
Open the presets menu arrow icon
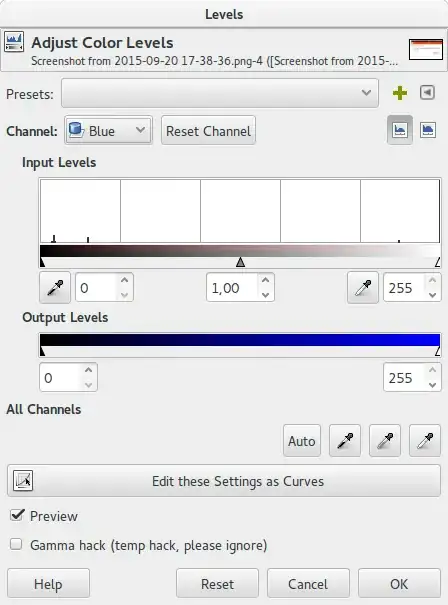(x=427, y=93)
